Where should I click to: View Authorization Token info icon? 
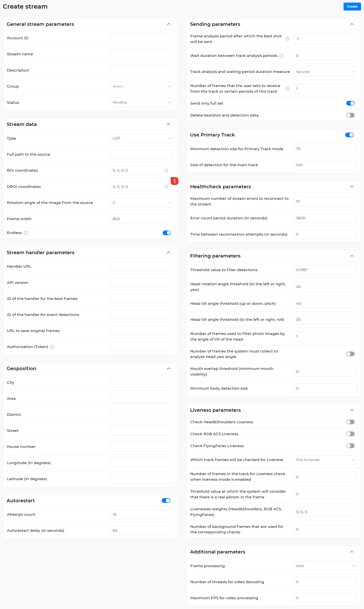point(52,347)
